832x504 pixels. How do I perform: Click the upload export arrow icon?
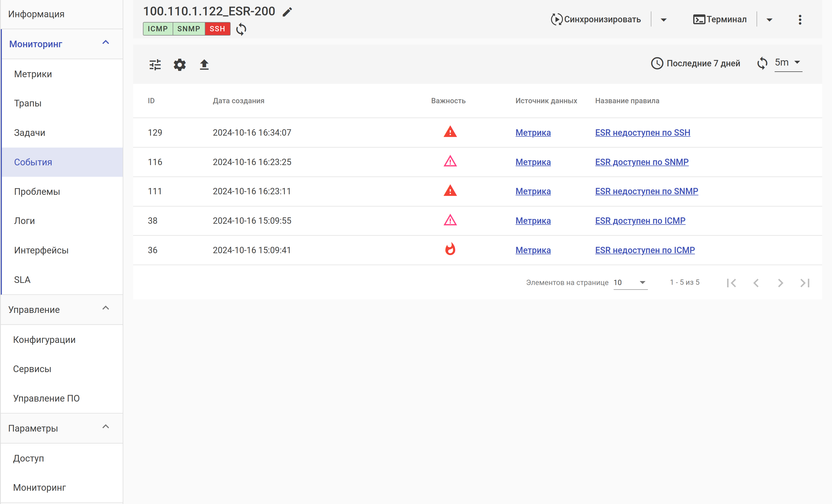pyautogui.click(x=204, y=64)
